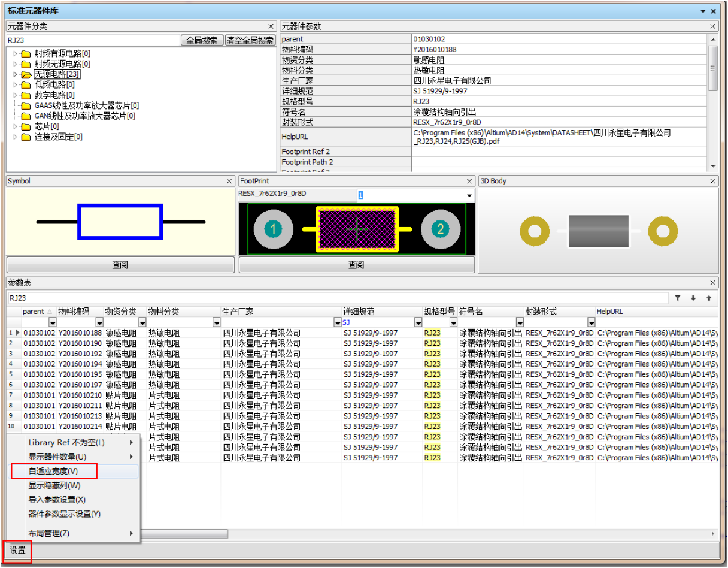
Task: Choose 自适应宽度(V) from the context menu
Action: (53, 471)
